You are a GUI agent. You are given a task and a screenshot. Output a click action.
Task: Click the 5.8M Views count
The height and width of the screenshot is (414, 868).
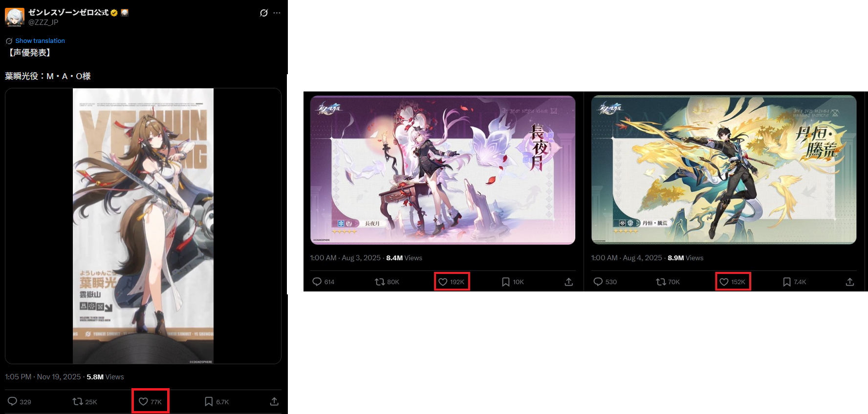pyautogui.click(x=105, y=377)
